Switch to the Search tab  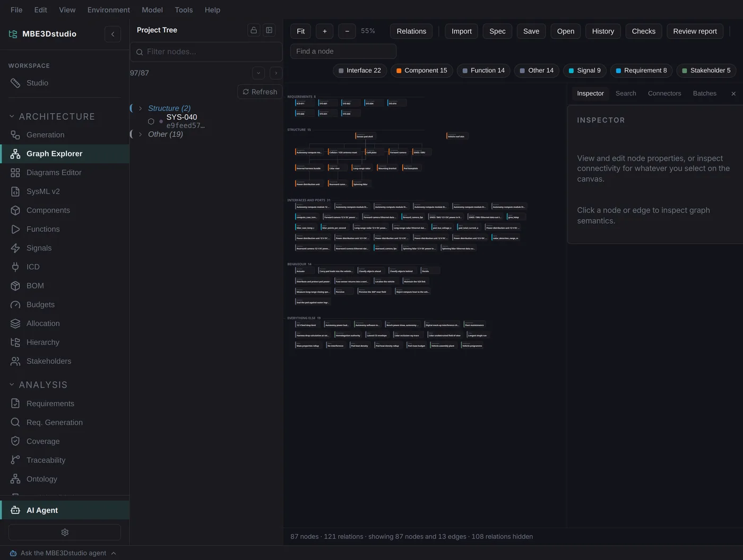tap(626, 93)
